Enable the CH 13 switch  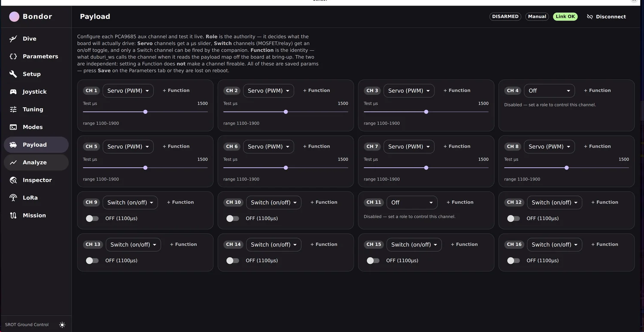tap(92, 260)
